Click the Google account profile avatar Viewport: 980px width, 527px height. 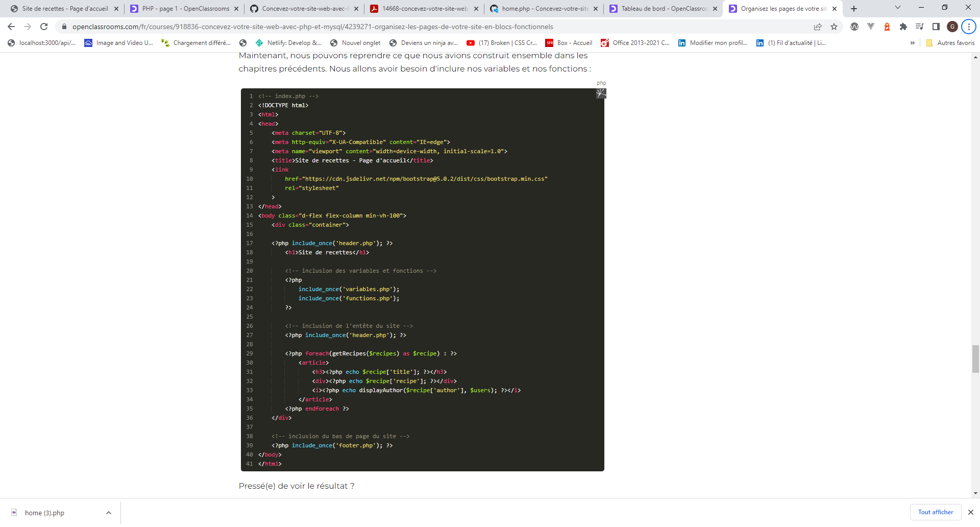click(952, 27)
